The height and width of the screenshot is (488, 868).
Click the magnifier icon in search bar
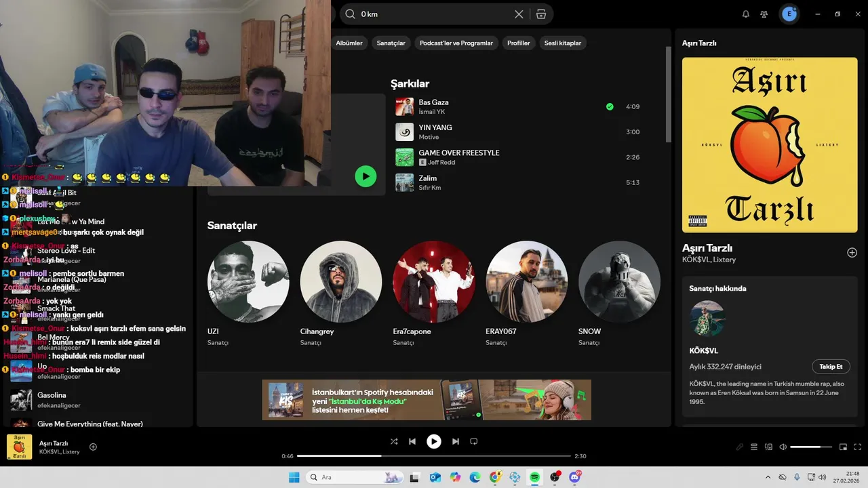(350, 14)
